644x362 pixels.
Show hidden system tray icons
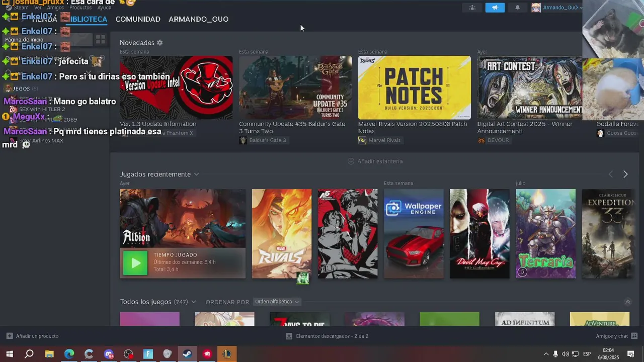[546, 354]
